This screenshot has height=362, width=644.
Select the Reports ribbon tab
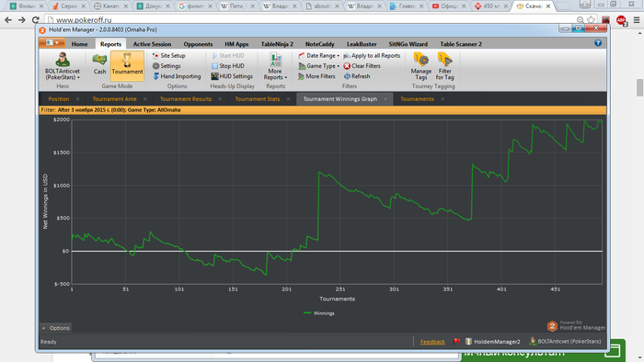pos(110,44)
